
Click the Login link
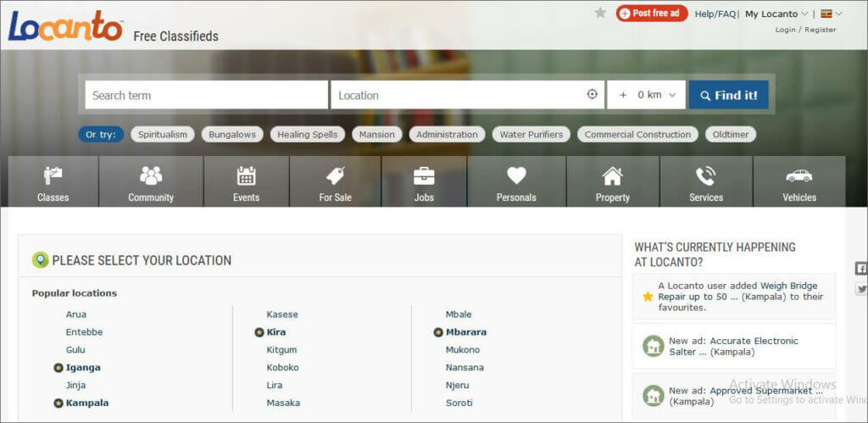[785, 30]
